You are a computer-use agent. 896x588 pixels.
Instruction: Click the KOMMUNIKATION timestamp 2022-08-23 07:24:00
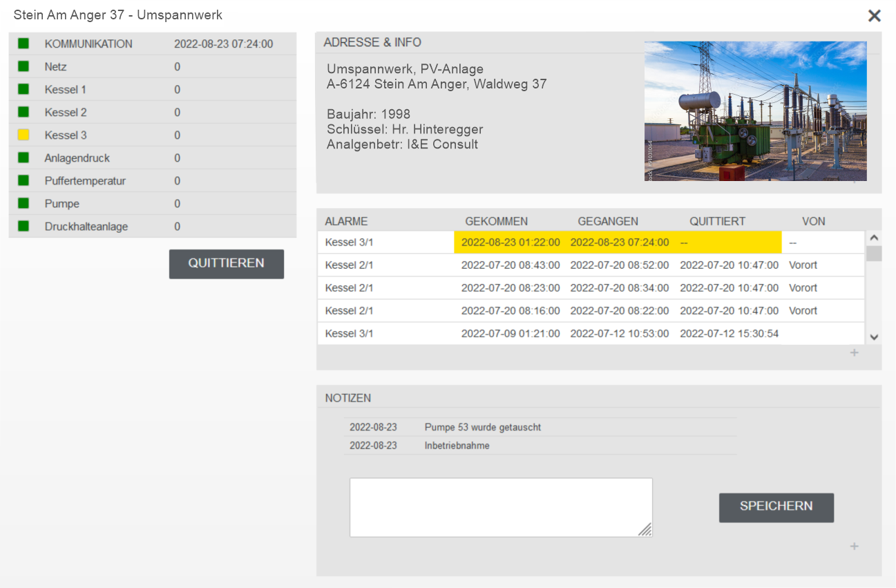[223, 44]
